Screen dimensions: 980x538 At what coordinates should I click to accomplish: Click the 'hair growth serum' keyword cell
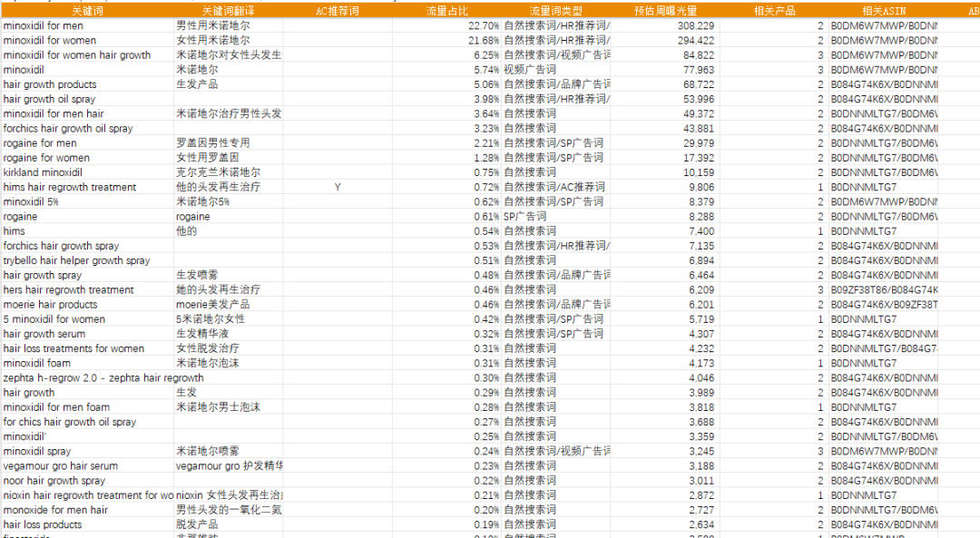(x=87, y=334)
